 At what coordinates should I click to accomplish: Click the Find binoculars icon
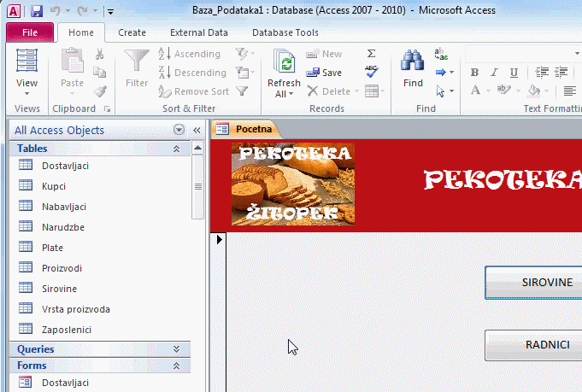413,60
